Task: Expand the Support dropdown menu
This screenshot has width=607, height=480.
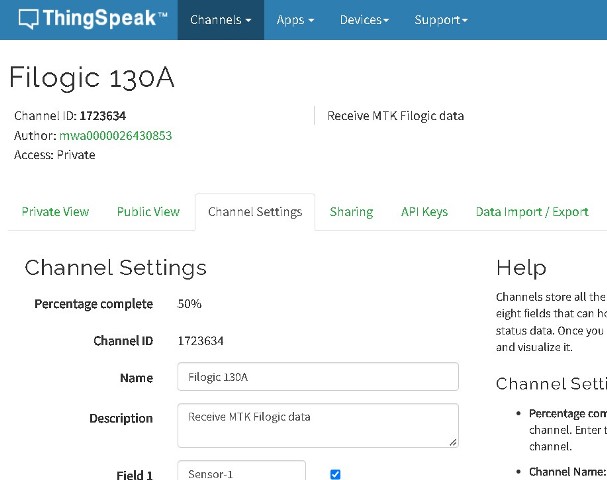Action: (x=440, y=20)
